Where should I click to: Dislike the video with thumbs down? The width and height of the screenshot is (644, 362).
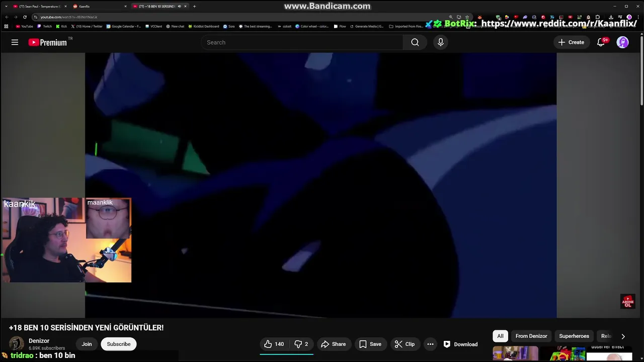point(301,344)
